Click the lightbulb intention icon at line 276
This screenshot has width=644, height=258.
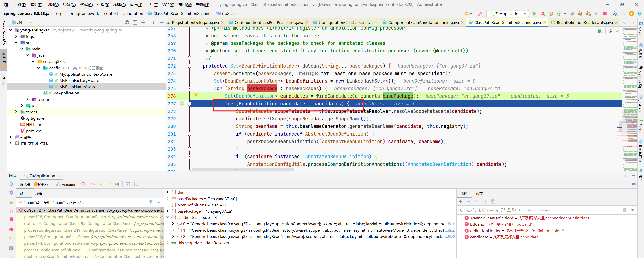(196, 95)
